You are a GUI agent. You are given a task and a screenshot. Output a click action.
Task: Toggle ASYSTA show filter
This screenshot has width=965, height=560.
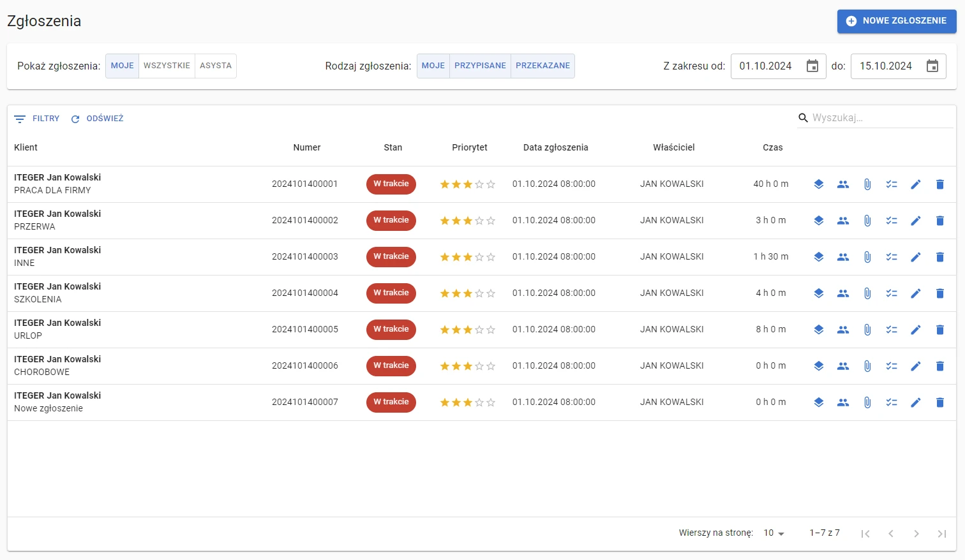pyautogui.click(x=216, y=66)
